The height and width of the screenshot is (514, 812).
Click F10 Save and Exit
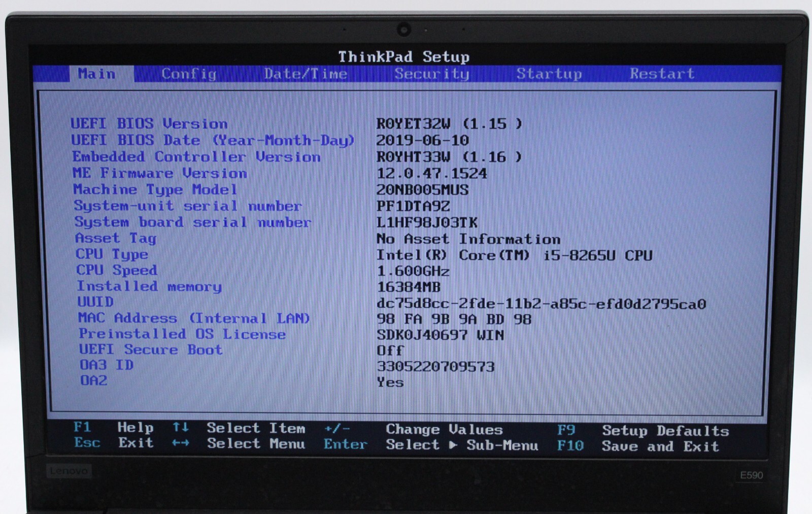coord(638,446)
